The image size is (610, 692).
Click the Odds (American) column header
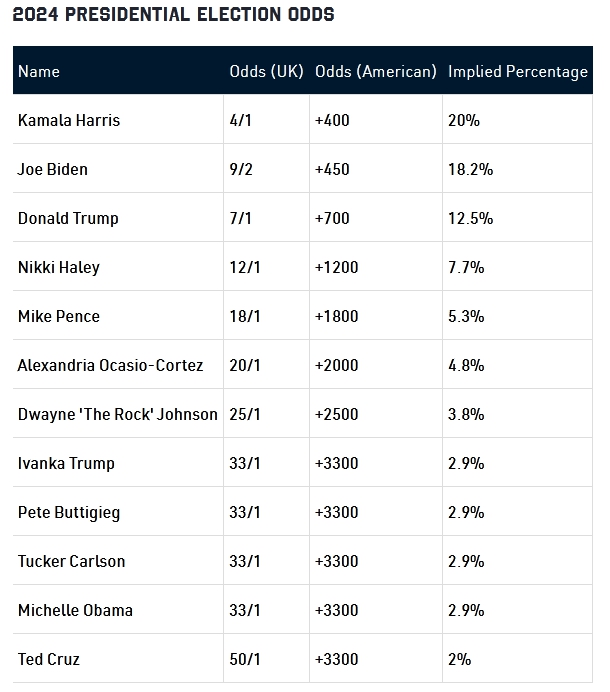tap(376, 71)
